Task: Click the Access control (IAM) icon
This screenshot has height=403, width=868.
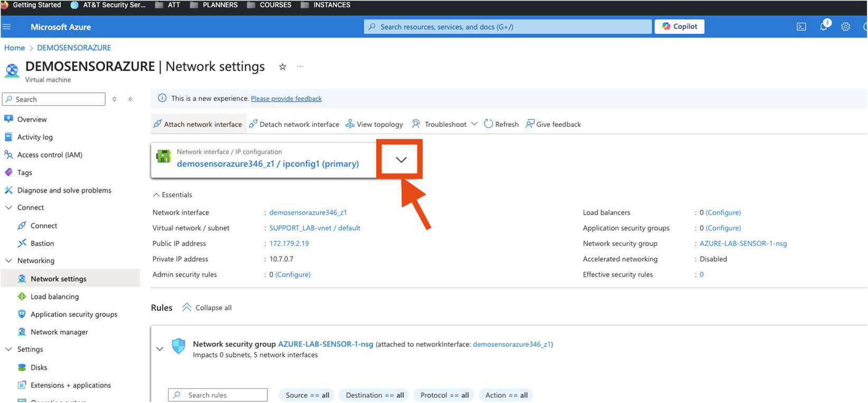Action: (8, 155)
